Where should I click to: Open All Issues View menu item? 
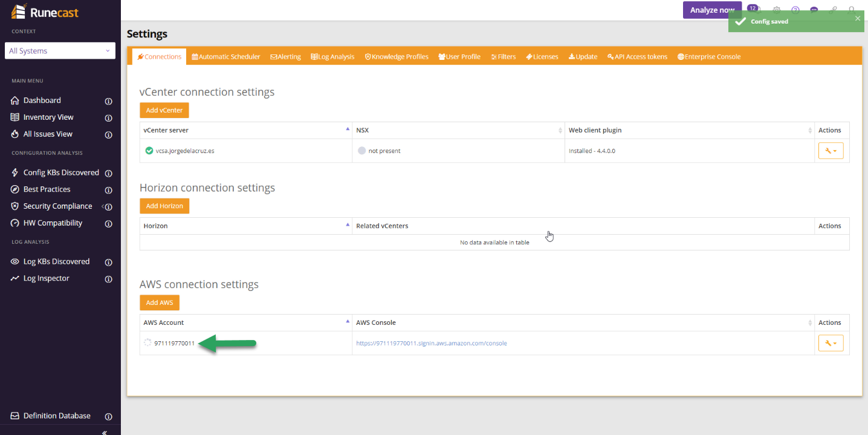48,134
